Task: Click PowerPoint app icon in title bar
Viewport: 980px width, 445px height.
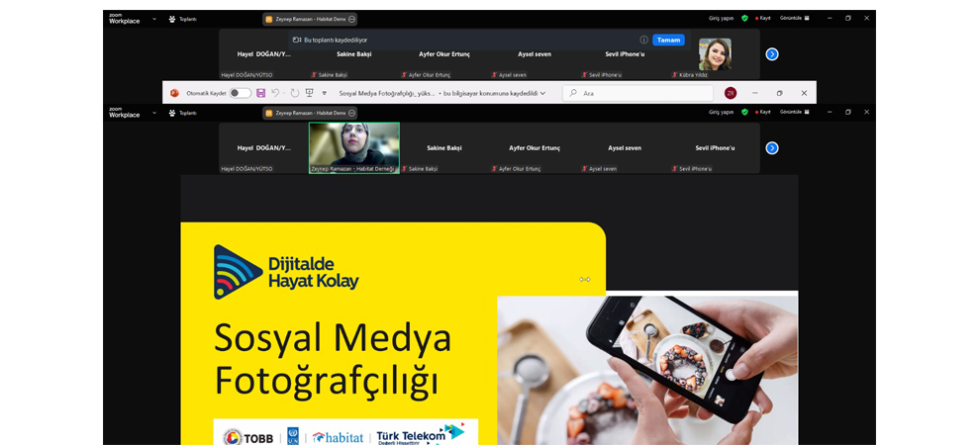Action: click(x=174, y=93)
